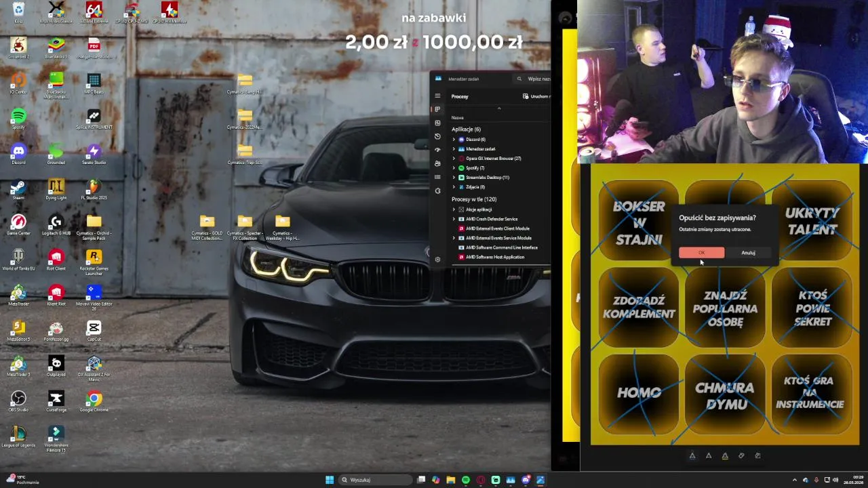Open Task Manager Services tab icon

click(x=437, y=190)
